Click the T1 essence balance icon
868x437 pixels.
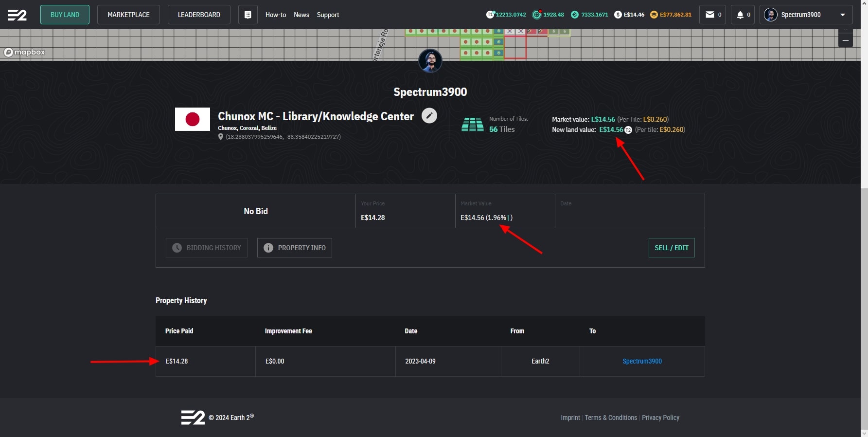pos(490,15)
